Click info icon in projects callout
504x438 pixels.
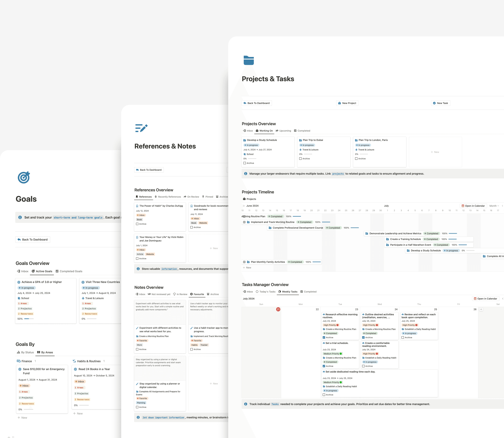pyautogui.click(x=246, y=174)
